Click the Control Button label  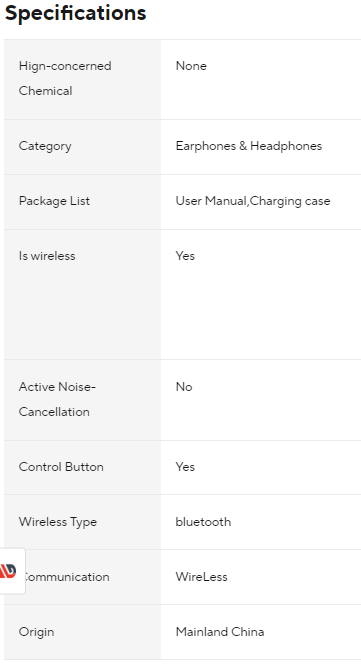[61, 467]
